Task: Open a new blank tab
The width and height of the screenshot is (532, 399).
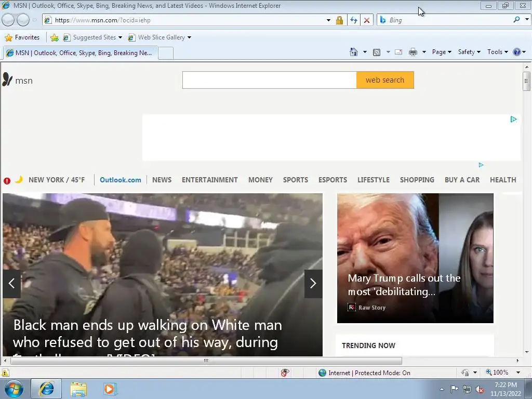Action: [x=166, y=54]
